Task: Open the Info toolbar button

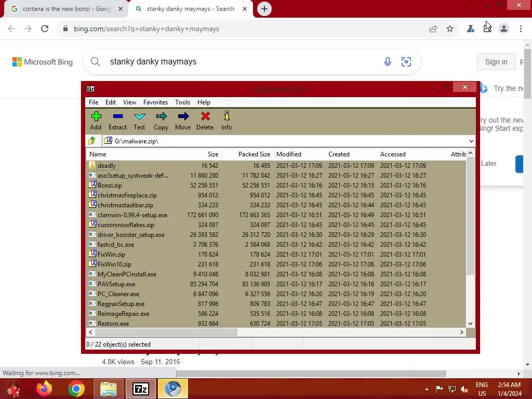Action: tap(227, 121)
